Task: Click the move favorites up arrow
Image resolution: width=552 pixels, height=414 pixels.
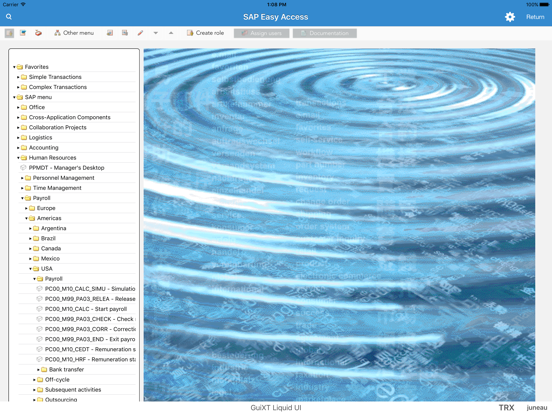Action: (x=171, y=33)
